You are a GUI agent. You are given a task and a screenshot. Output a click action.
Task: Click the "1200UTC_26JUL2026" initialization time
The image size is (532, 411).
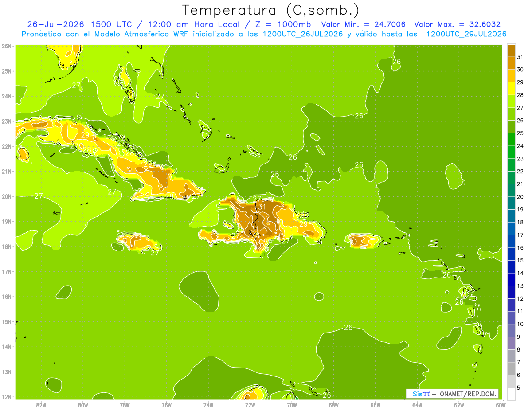[303, 34]
